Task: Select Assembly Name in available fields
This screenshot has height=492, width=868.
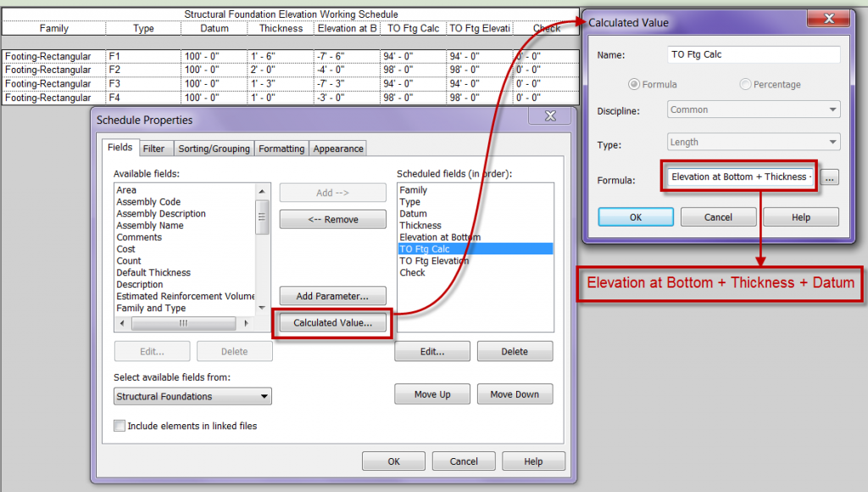Action: point(149,226)
